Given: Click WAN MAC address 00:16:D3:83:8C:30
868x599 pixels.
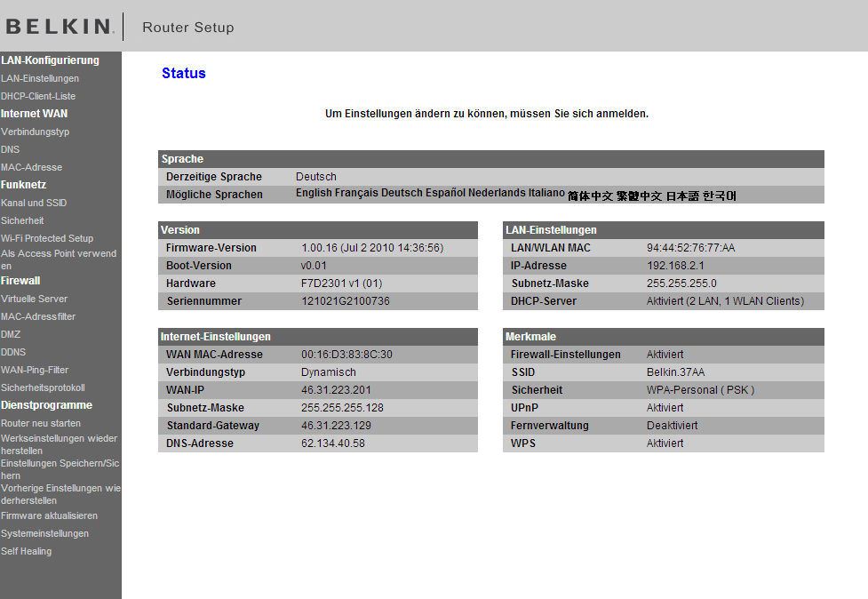Looking at the screenshot, I should (346, 355).
